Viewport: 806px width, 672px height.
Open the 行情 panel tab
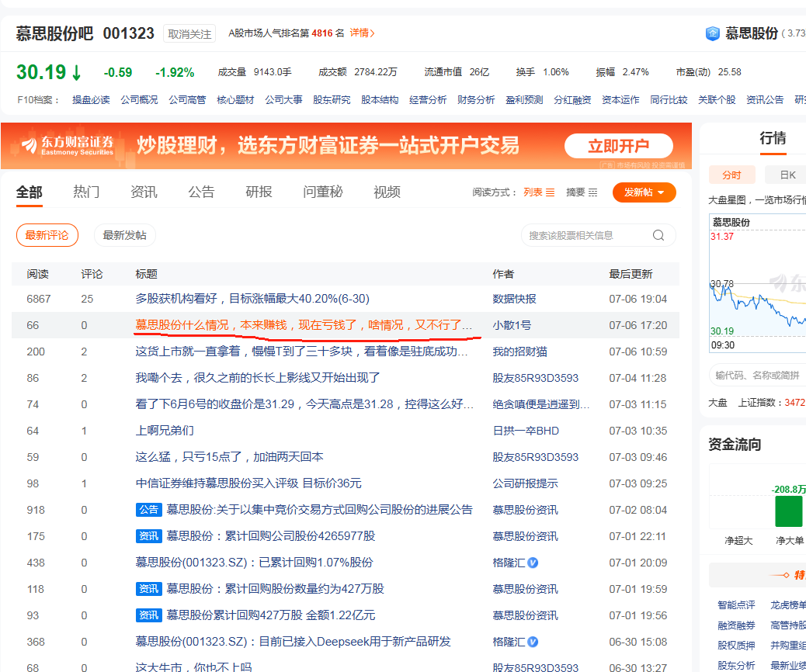point(773,137)
